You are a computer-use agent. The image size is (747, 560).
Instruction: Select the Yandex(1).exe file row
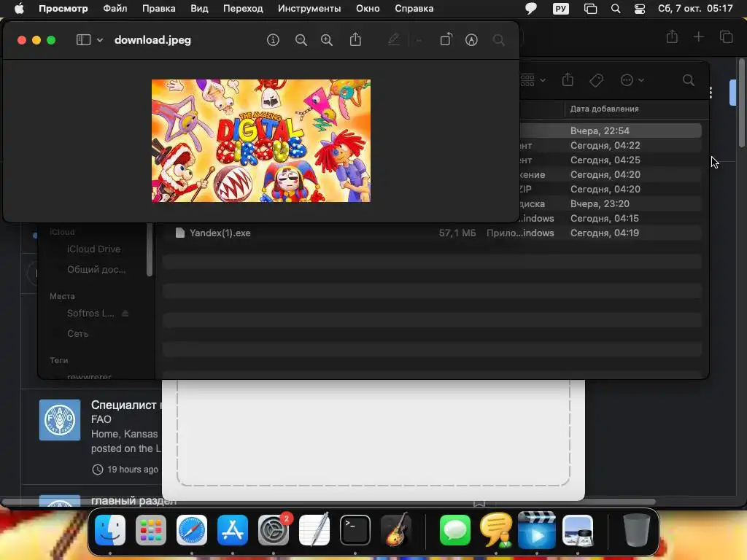coord(432,233)
